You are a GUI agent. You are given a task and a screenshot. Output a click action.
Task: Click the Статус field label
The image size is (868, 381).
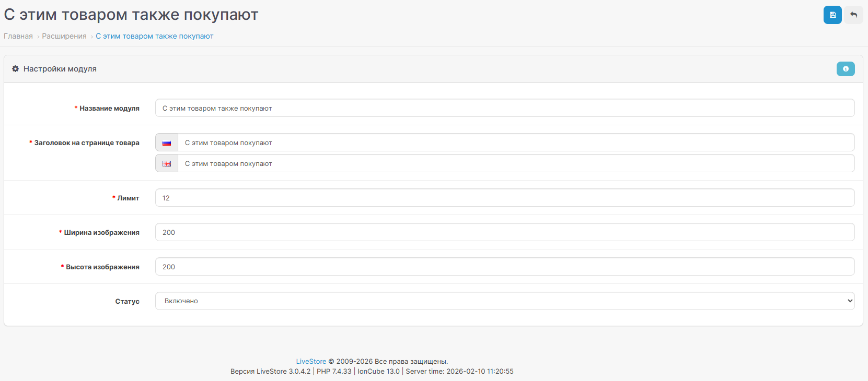click(127, 301)
